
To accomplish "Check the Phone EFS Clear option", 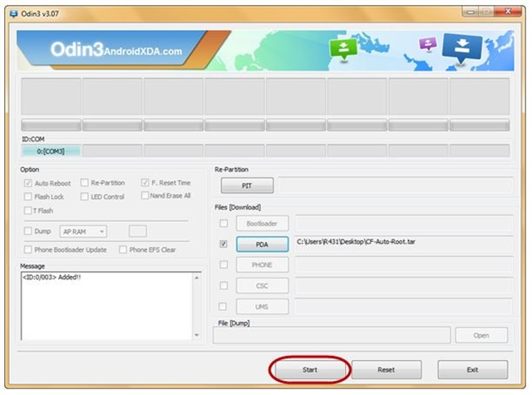I will 123,249.
